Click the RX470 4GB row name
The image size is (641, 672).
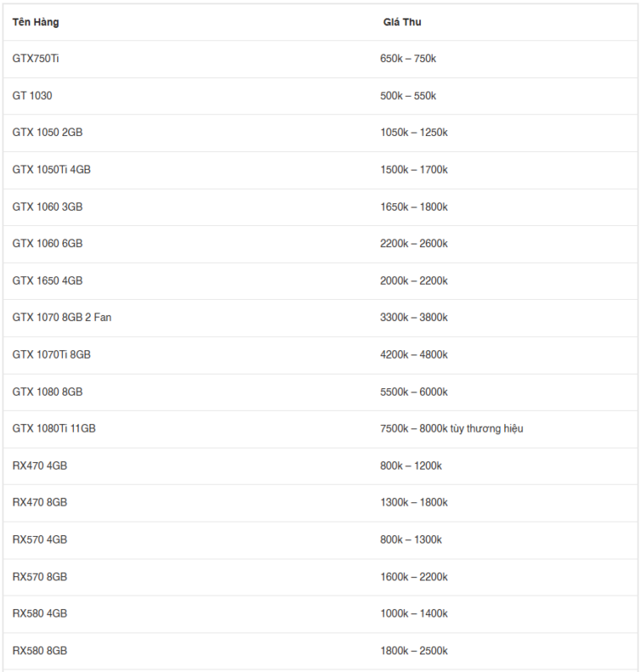39,466
